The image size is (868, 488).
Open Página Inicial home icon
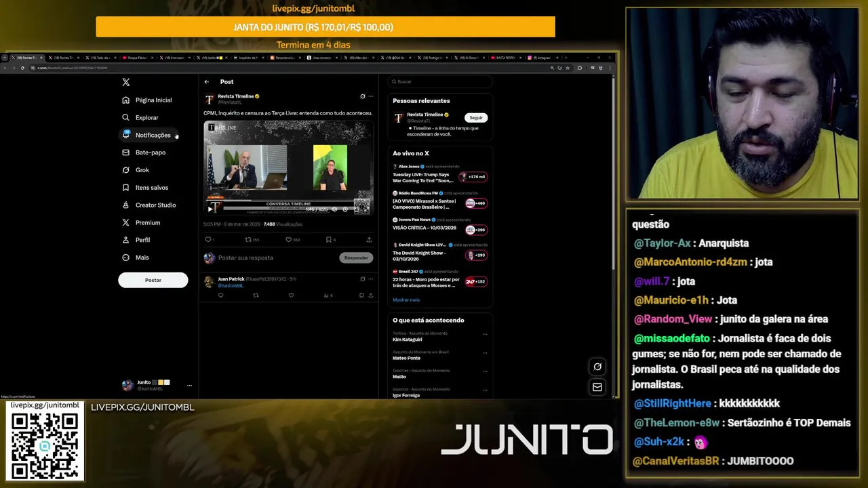click(125, 100)
